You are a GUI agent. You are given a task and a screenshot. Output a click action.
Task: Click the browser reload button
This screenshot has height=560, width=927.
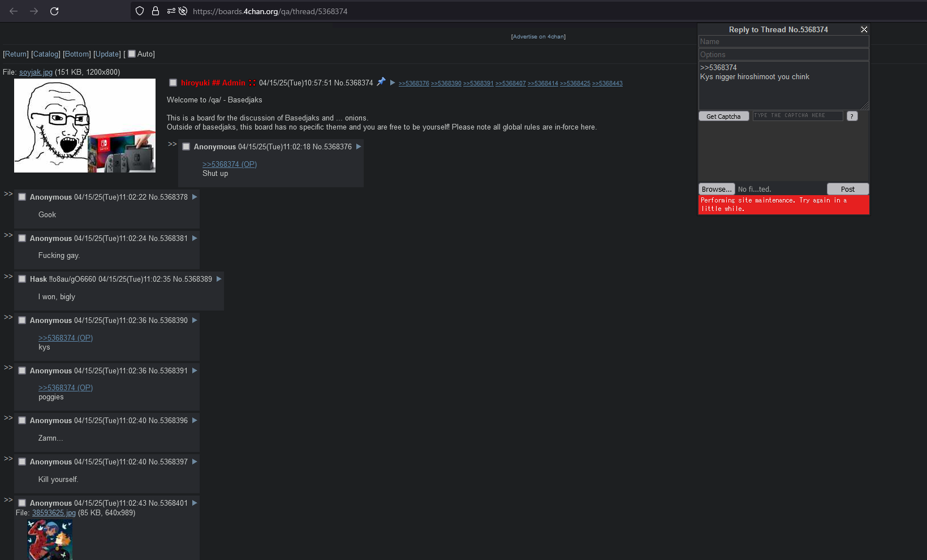pyautogui.click(x=54, y=11)
